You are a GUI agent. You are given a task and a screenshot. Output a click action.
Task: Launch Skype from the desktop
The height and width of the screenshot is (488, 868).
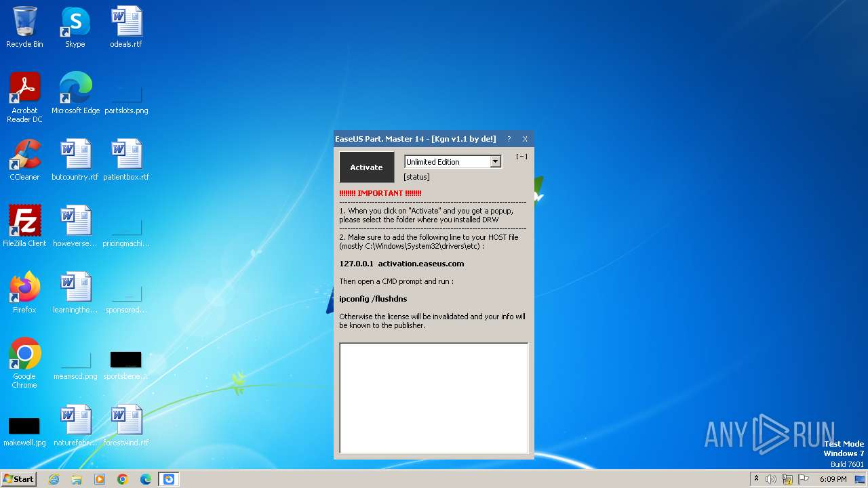[75, 27]
